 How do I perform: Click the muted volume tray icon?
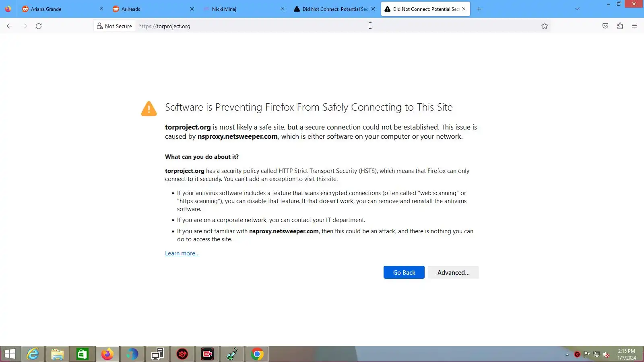pyautogui.click(x=606, y=354)
